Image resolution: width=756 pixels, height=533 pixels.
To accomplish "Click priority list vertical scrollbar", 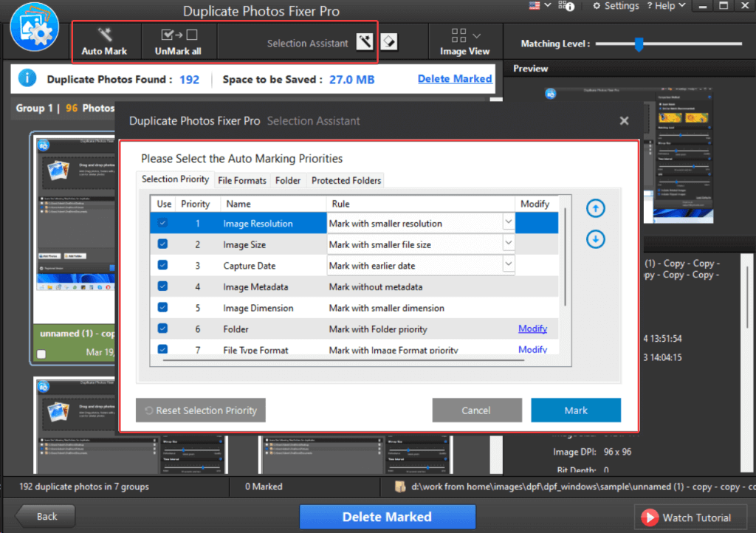I will 565,256.
